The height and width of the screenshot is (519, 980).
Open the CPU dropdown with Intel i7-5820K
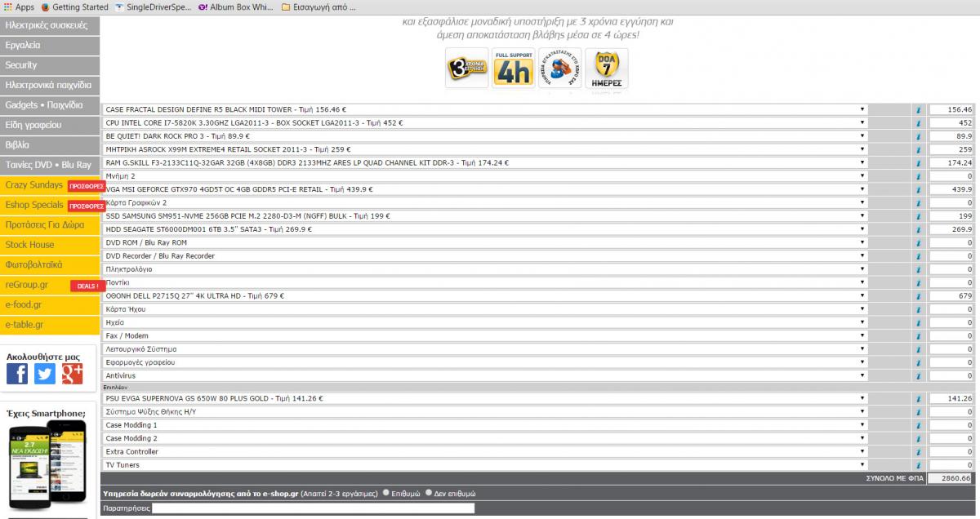click(x=484, y=122)
